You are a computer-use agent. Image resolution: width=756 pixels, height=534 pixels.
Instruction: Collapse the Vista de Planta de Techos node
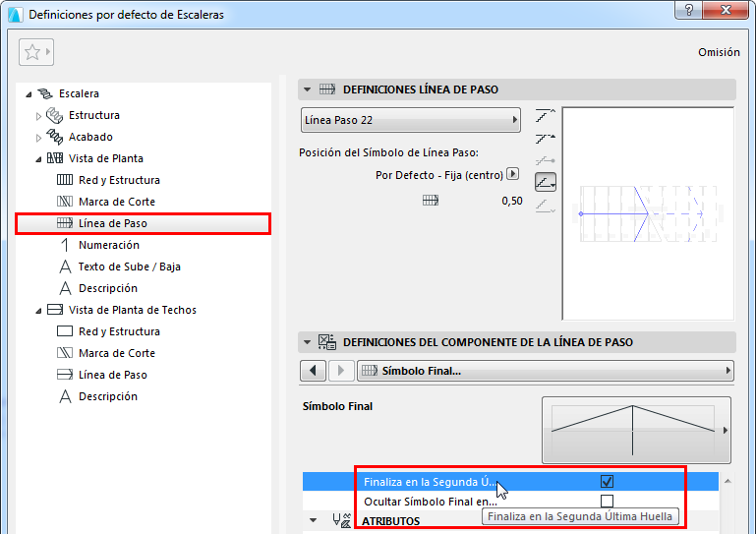point(38,311)
